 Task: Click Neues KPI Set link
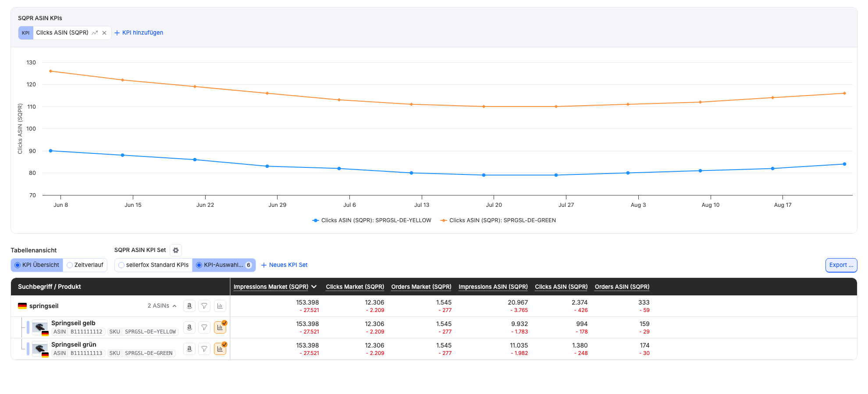(x=285, y=265)
